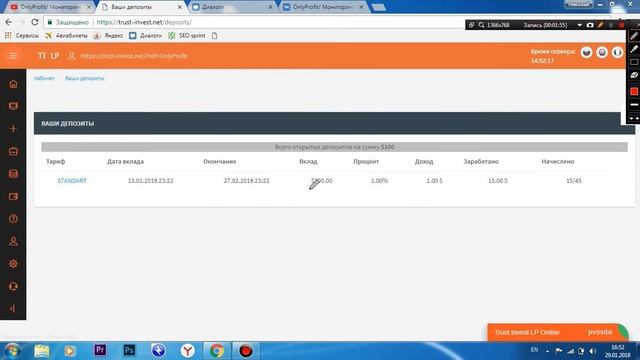
Task: Switch language with the Russian flag icon
Action: click(x=587, y=52)
